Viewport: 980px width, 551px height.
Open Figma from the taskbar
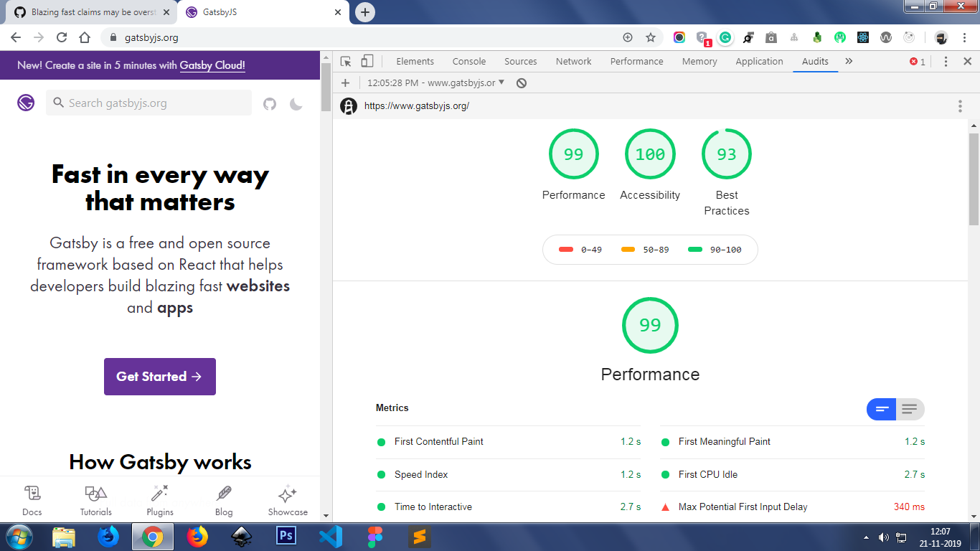click(375, 537)
